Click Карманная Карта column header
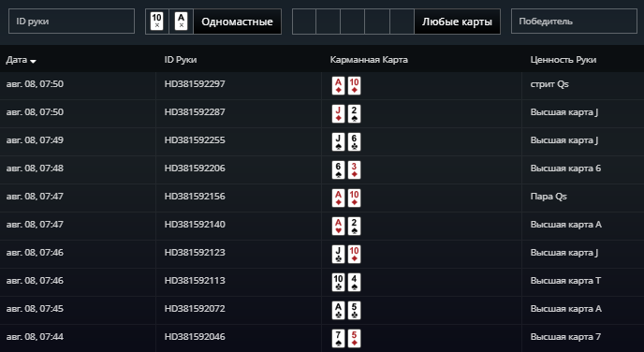644x352 pixels. point(369,60)
